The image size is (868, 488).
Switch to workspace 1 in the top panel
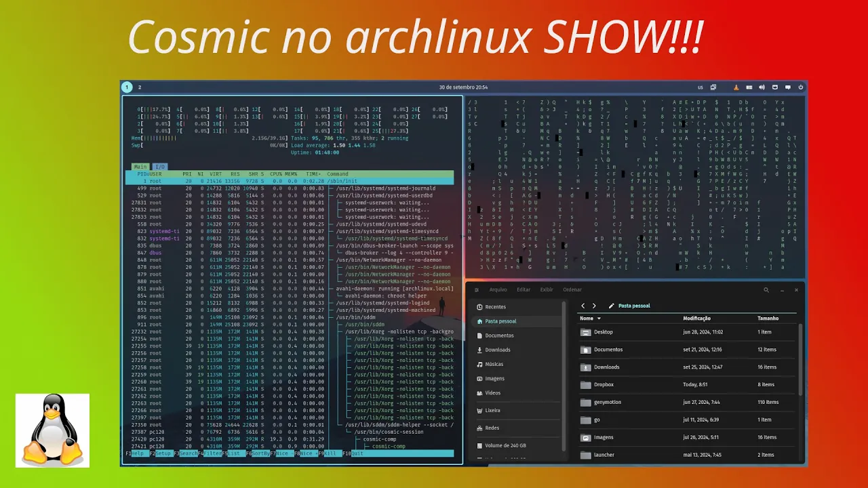click(x=126, y=87)
